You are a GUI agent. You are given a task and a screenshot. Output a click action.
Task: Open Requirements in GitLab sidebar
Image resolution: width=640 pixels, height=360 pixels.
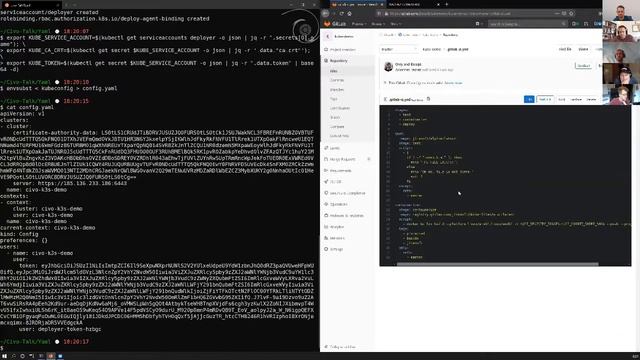point(338,171)
